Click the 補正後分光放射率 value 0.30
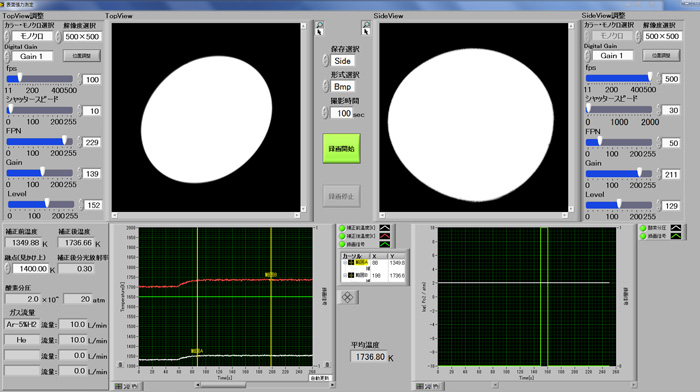This screenshot has width=700, height=392. (76, 269)
